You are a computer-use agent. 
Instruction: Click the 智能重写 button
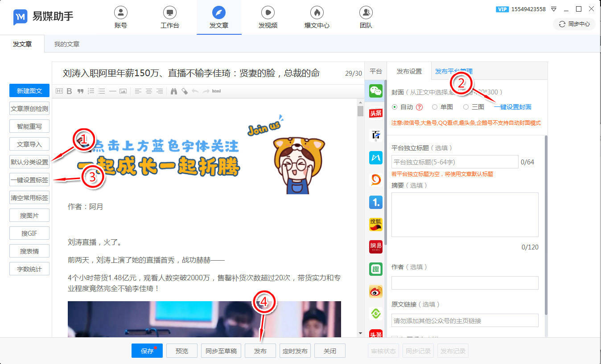29,127
